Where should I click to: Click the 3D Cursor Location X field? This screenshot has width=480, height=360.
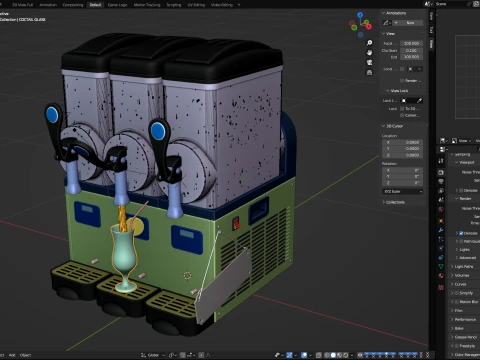[403, 142]
